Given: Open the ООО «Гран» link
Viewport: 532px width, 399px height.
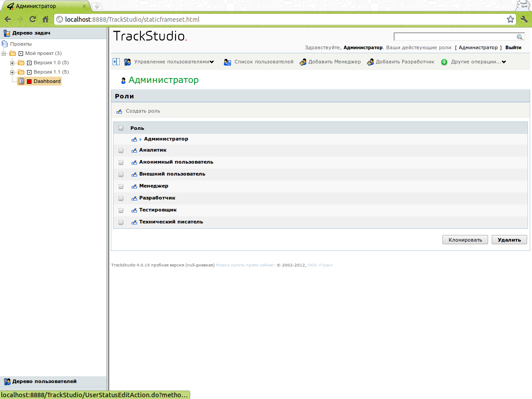Looking at the screenshot, I should coord(320,265).
